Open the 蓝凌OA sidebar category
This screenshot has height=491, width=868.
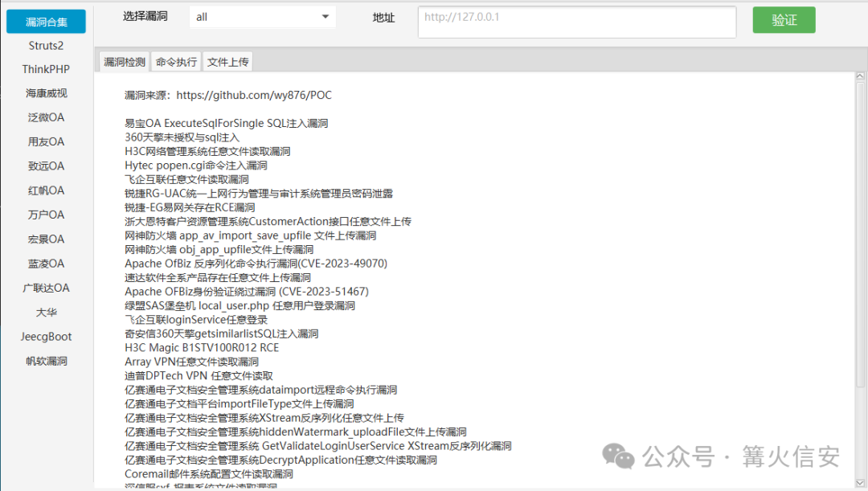pos(46,264)
